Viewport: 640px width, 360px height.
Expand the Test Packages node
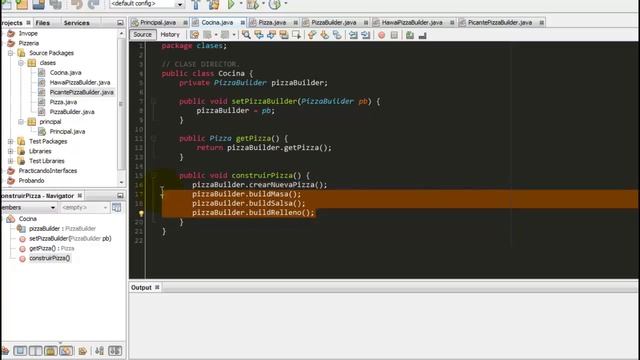point(11,141)
